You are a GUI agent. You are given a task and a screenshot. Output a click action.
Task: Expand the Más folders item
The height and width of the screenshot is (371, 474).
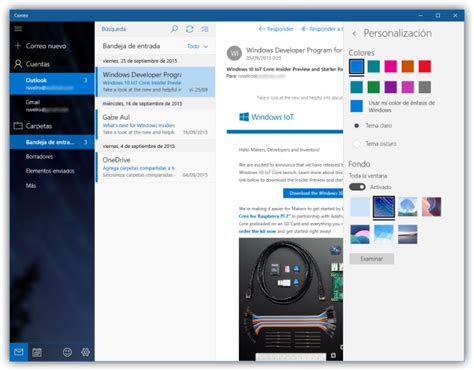coord(31,186)
